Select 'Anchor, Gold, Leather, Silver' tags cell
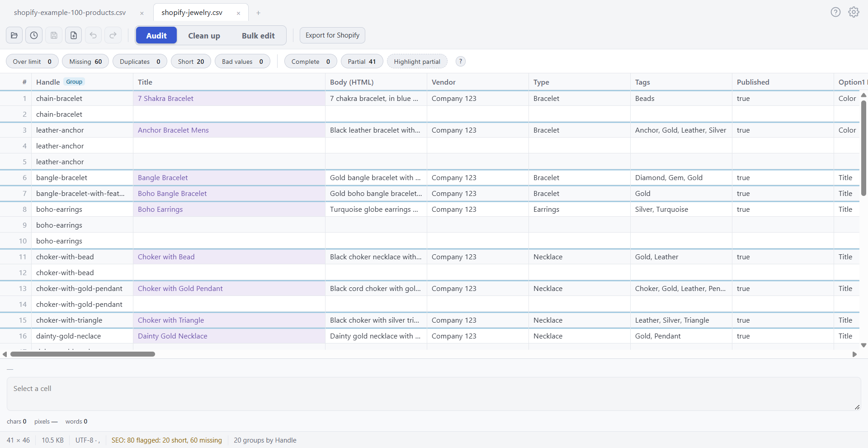This screenshot has height=448, width=868. click(x=681, y=130)
